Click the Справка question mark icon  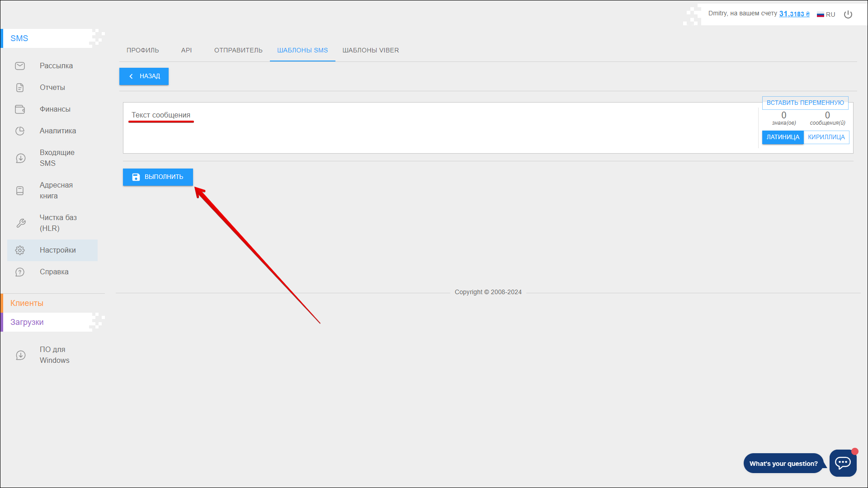(20, 272)
